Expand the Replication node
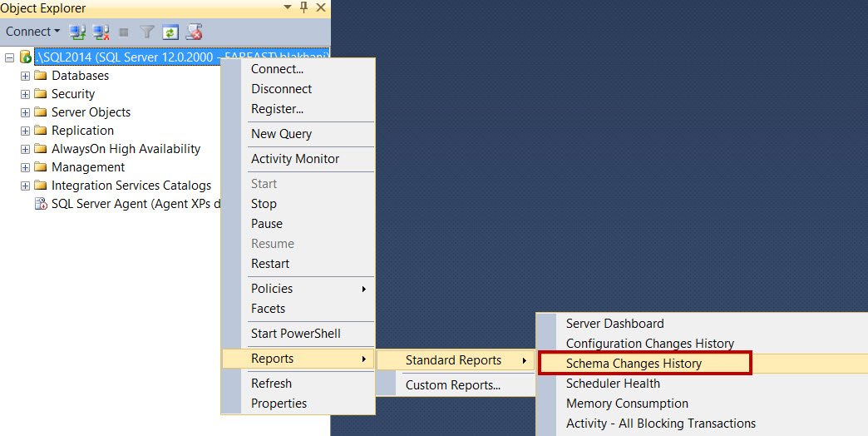This screenshot has width=868, height=436. coord(25,131)
